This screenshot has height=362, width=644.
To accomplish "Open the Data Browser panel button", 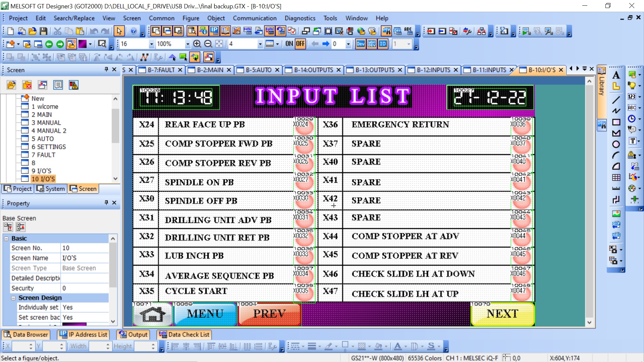I will coord(26,335).
